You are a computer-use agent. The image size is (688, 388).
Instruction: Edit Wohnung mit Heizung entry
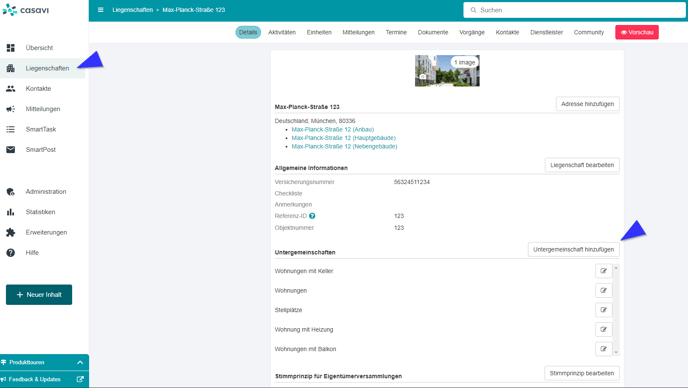pyautogui.click(x=604, y=330)
